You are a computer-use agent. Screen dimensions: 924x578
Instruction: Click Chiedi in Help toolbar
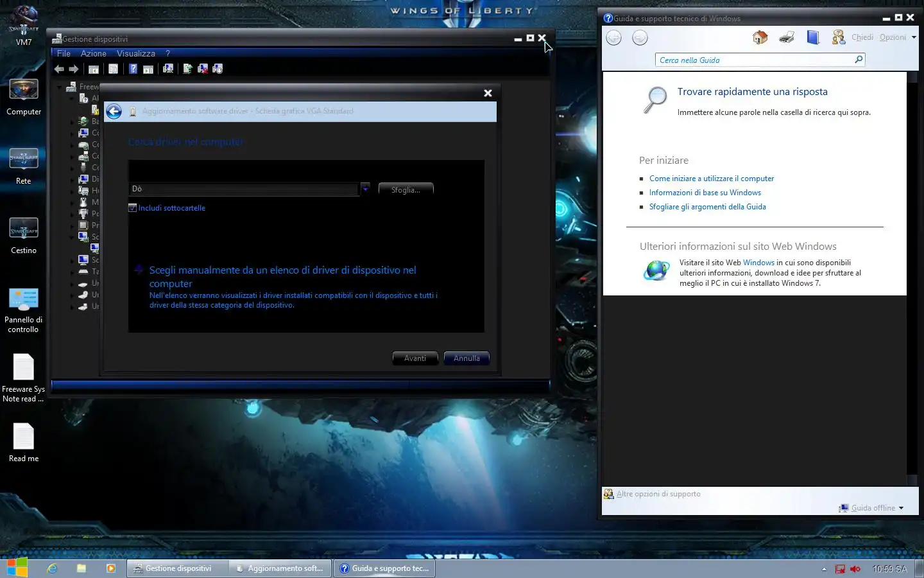pyautogui.click(x=862, y=37)
